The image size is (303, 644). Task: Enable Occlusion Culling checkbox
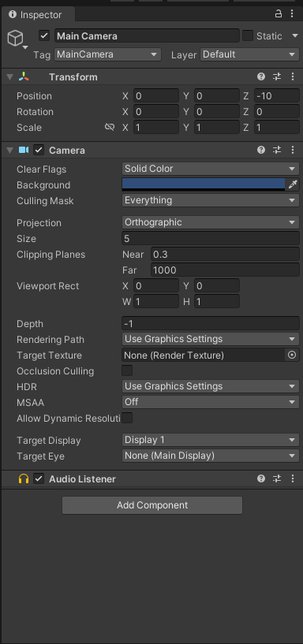(x=127, y=370)
